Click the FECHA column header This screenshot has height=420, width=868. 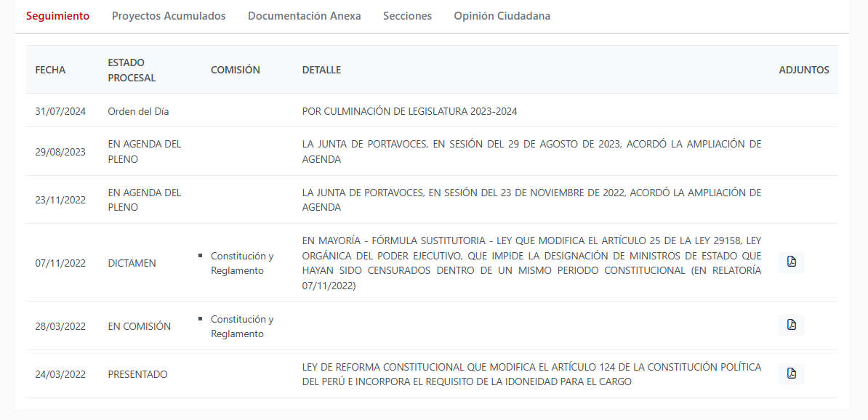click(x=50, y=70)
